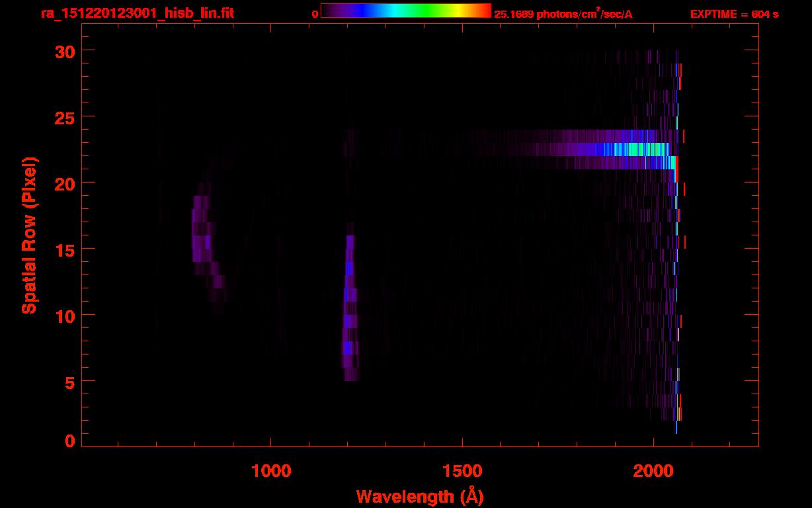
Task: Click the 1500 wavelength tick label
Action: pos(462,470)
